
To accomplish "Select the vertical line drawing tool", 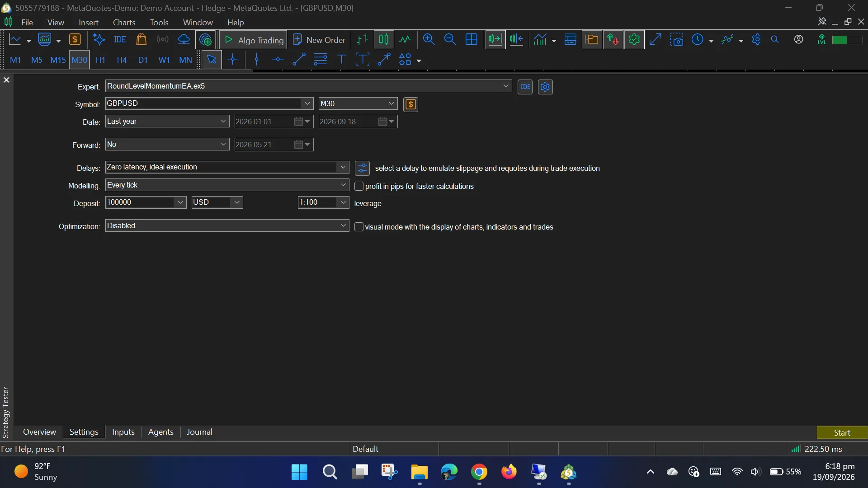I will (257, 60).
